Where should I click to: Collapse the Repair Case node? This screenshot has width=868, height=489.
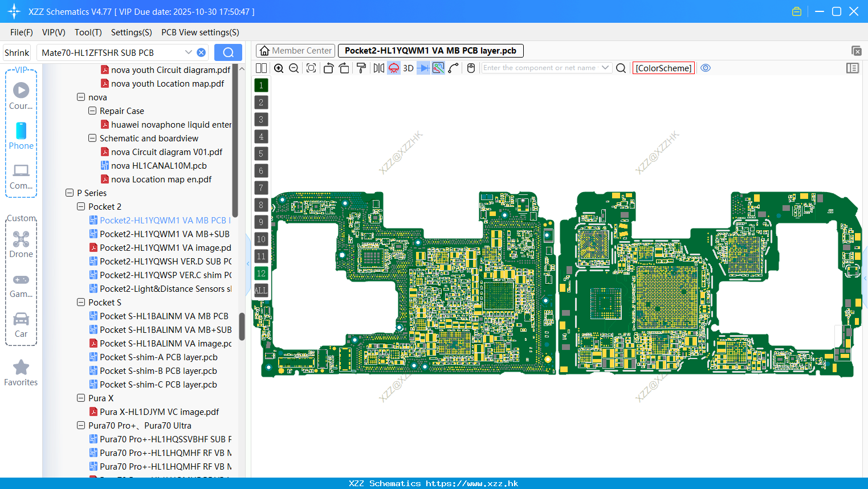point(92,111)
